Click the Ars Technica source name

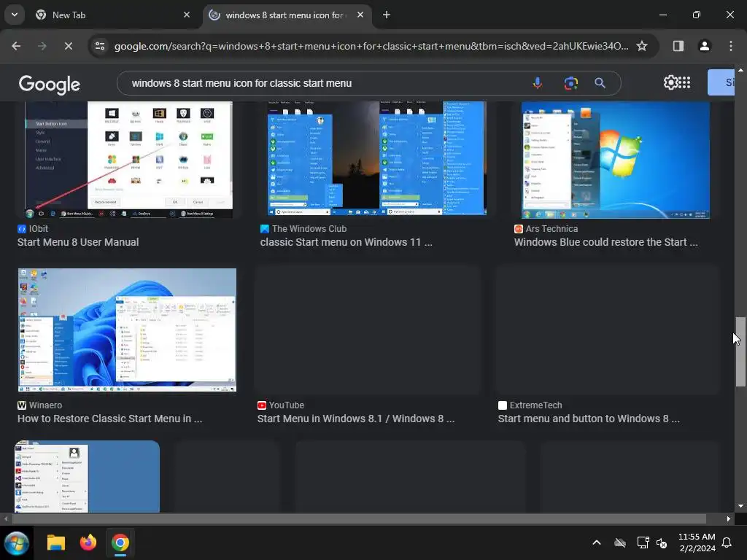coord(551,228)
